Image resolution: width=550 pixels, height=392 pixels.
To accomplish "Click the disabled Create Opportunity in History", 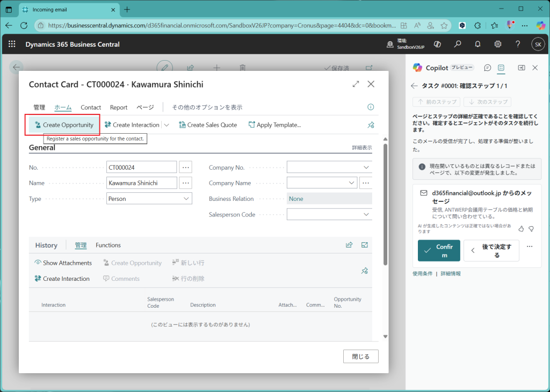I will pos(132,263).
